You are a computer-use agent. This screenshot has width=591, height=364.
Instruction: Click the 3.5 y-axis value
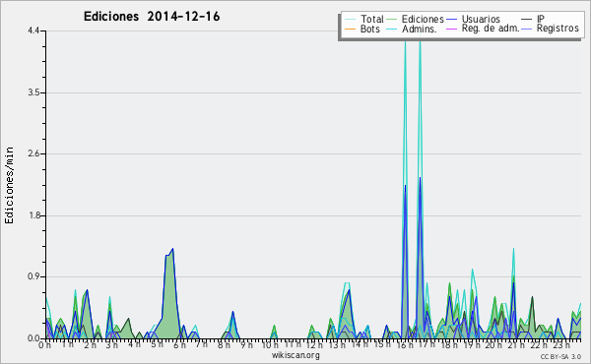[33, 92]
